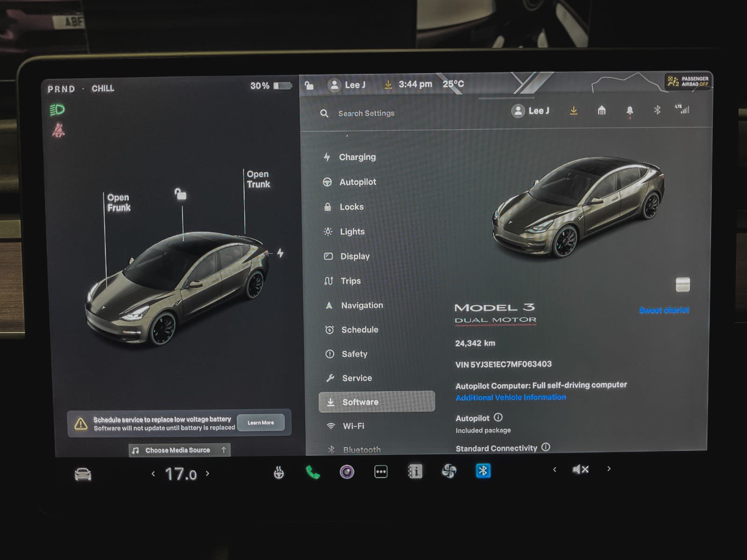The width and height of the screenshot is (747, 560).
Task: Open the Locks settings menu
Action: tap(344, 207)
